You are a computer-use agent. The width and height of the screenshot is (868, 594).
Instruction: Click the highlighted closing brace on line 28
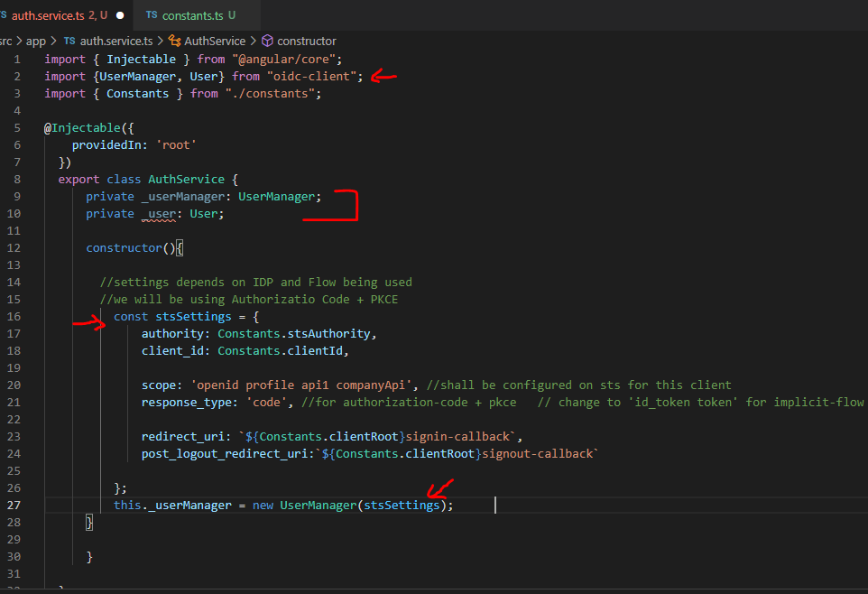(89, 523)
